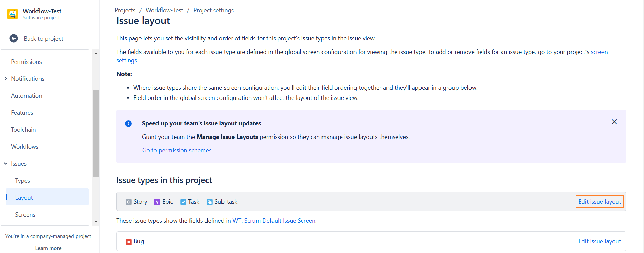
Task: Click the Story issue type icon
Action: 129,202
